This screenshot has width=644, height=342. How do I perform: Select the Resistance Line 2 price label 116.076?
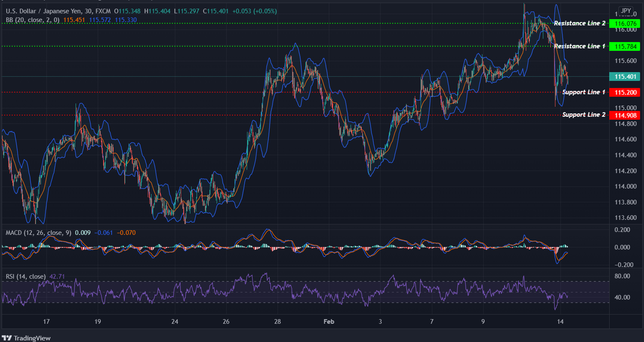[625, 23]
